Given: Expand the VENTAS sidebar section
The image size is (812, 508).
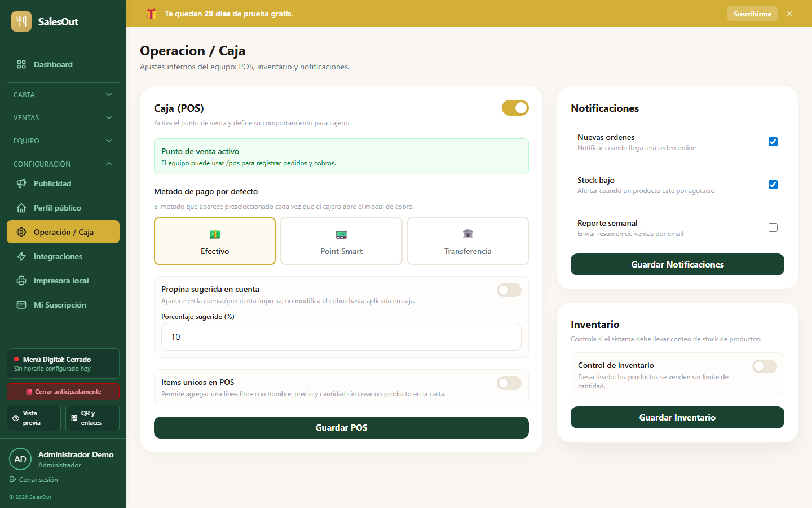Looking at the screenshot, I should pyautogui.click(x=63, y=117).
